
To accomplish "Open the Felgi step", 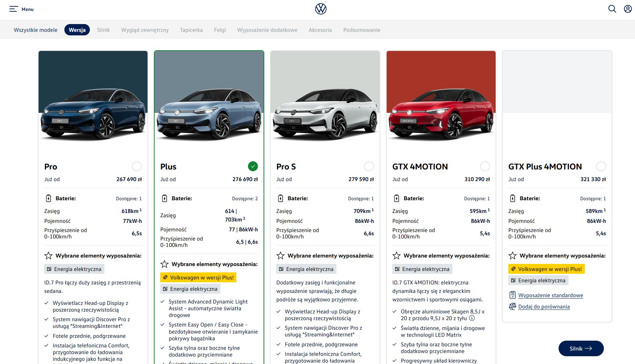I will (220, 30).
